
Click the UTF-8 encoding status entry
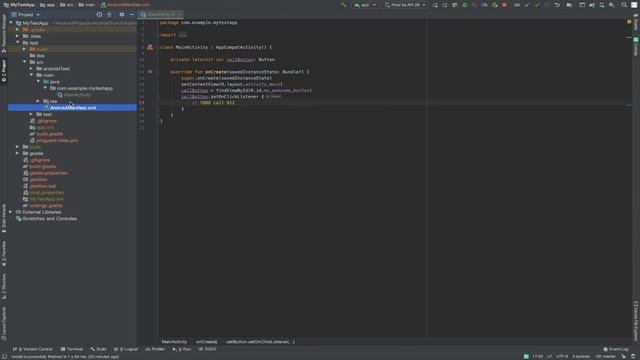click(x=562, y=356)
